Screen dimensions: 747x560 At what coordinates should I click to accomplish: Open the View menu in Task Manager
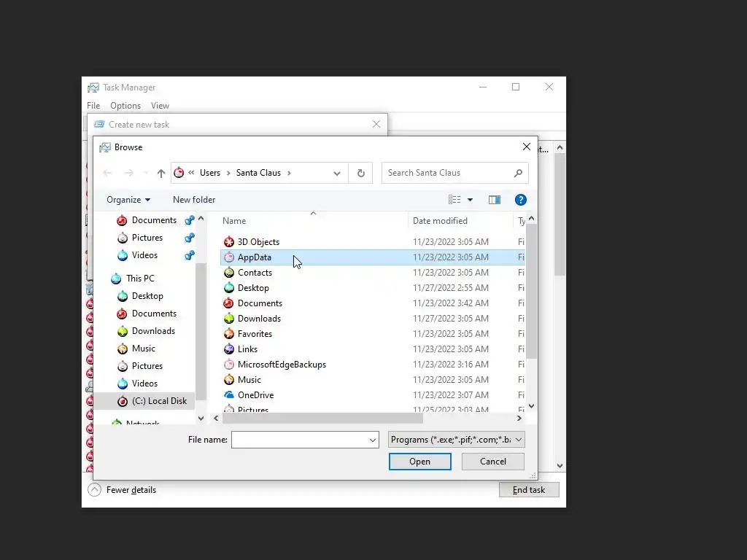pos(160,106)
